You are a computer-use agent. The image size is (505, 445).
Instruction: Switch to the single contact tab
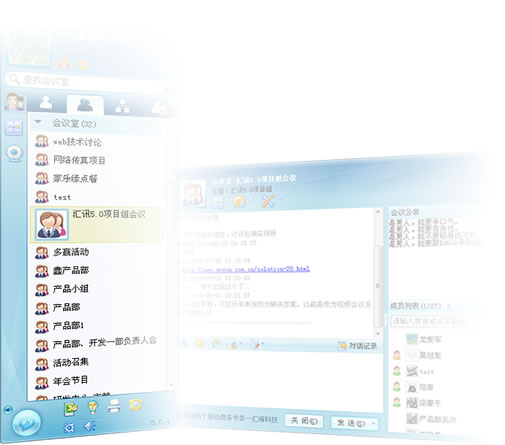[46, 103]
